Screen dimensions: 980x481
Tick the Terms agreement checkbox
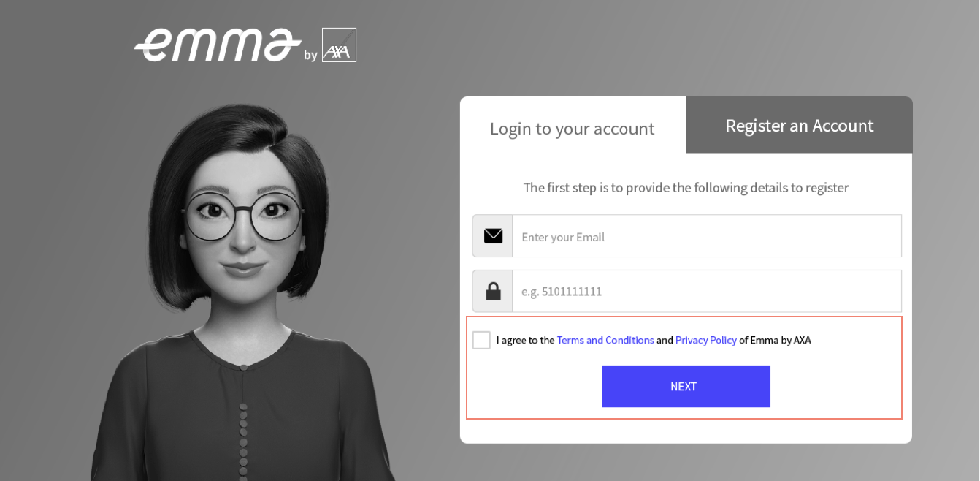pos(481,340)
